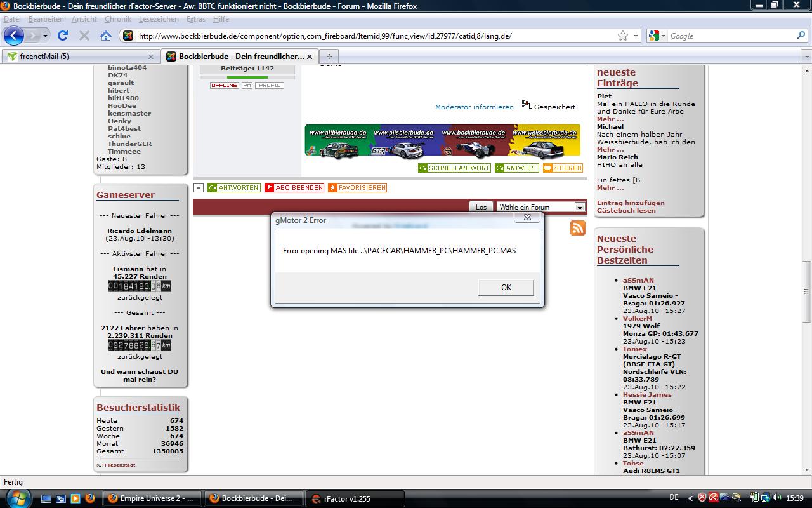Click the altbierbude.de banner
The height and width of the screenshot is (508, 812).
338,140
